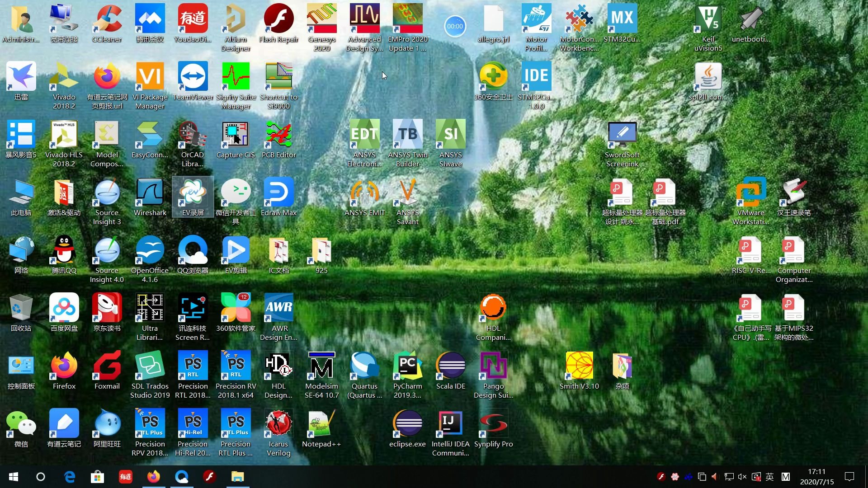The width and height of the screenshot is (868, 488).
Task: Open the notification Action Center
Action: pyautogui.click(x=849, y=477)
